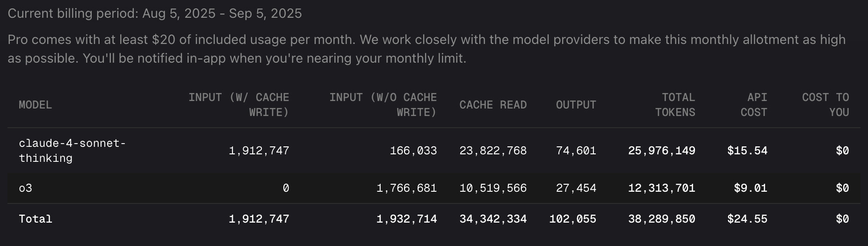Viewport: 868px width, 246px height.
Task: Click the 12,313,701 total tokens value
Action: click(662, 188)
